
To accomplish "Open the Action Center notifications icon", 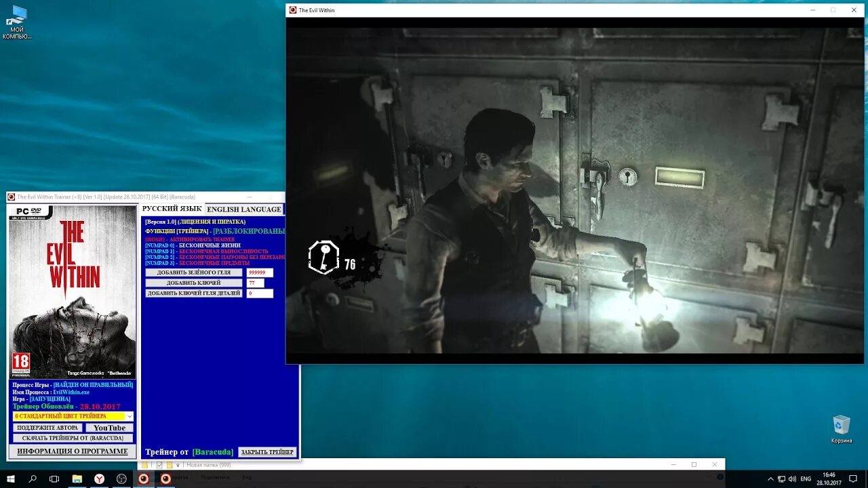I will (853, 479).
